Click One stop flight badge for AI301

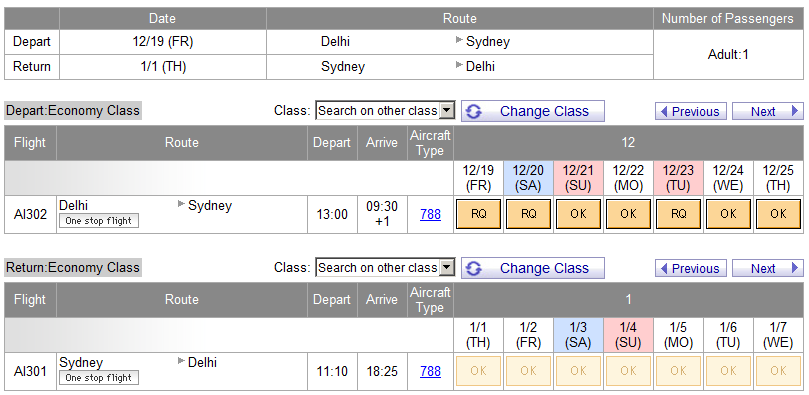(99, 377)
